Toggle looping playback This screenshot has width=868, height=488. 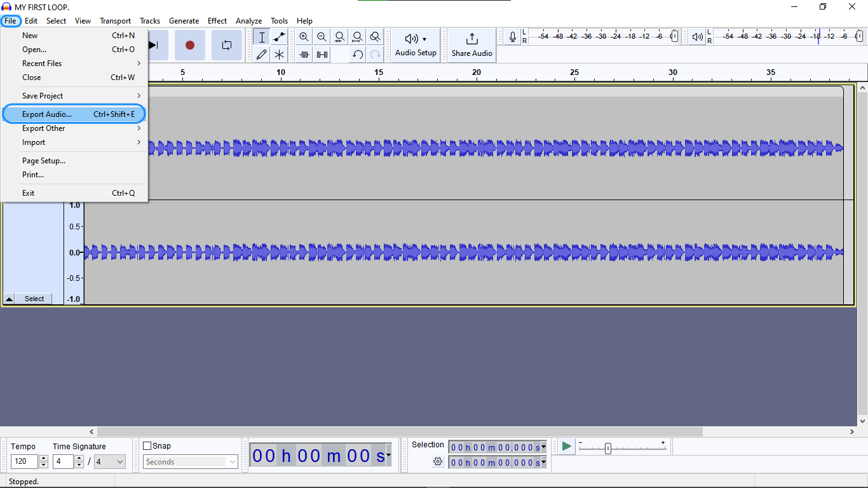(x=227, y=45)
